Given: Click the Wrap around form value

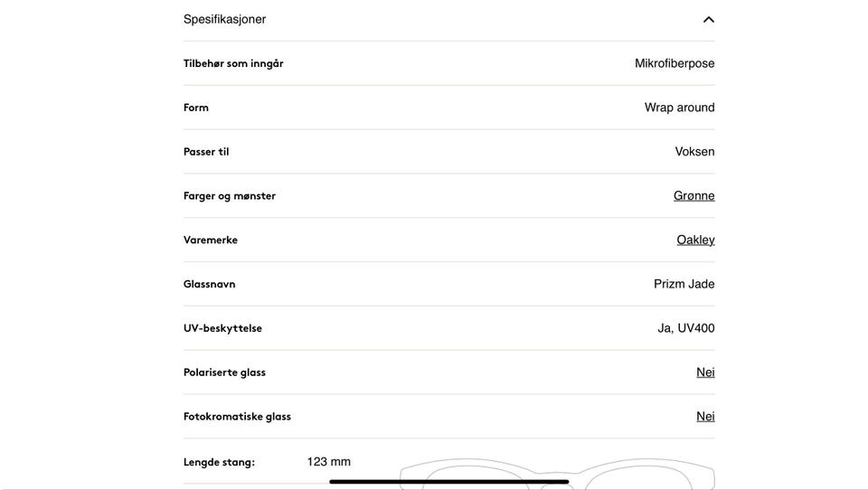Looking at the screenshot, I should (x=679, y=108).
